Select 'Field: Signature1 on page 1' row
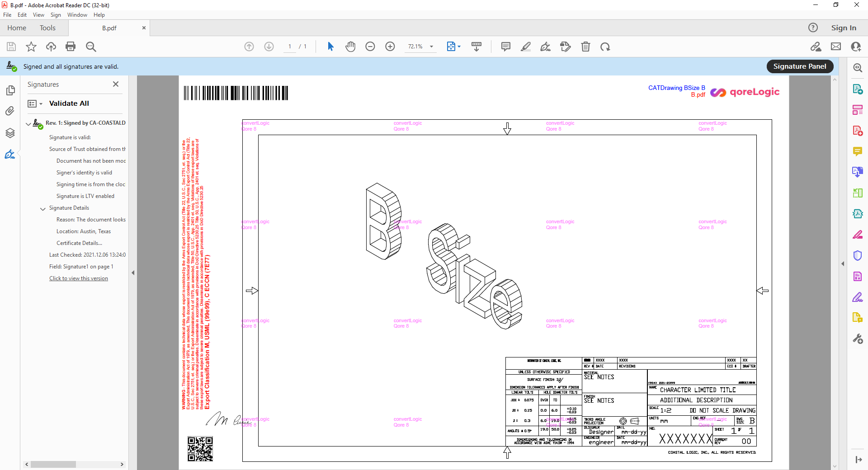The width and height of the screenshot is (868, 470). point(81,267)
